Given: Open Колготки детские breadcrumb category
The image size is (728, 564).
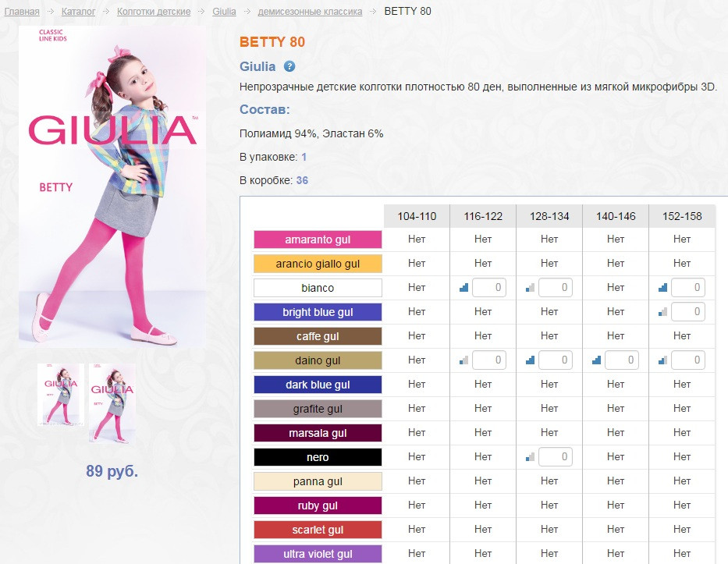Looking at the screenshot, I should click(154, 12).
